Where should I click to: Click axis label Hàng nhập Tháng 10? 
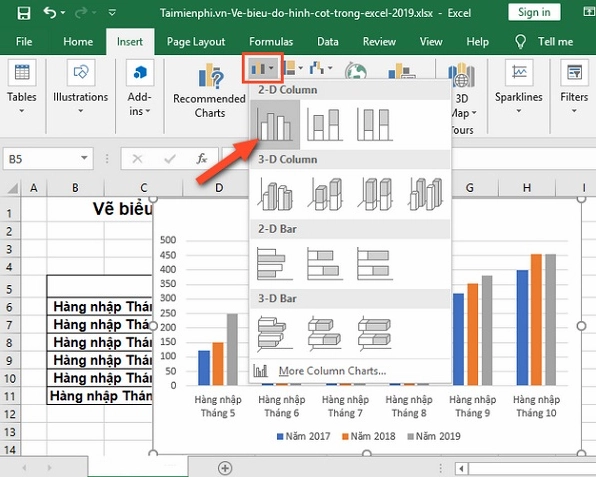536,406
